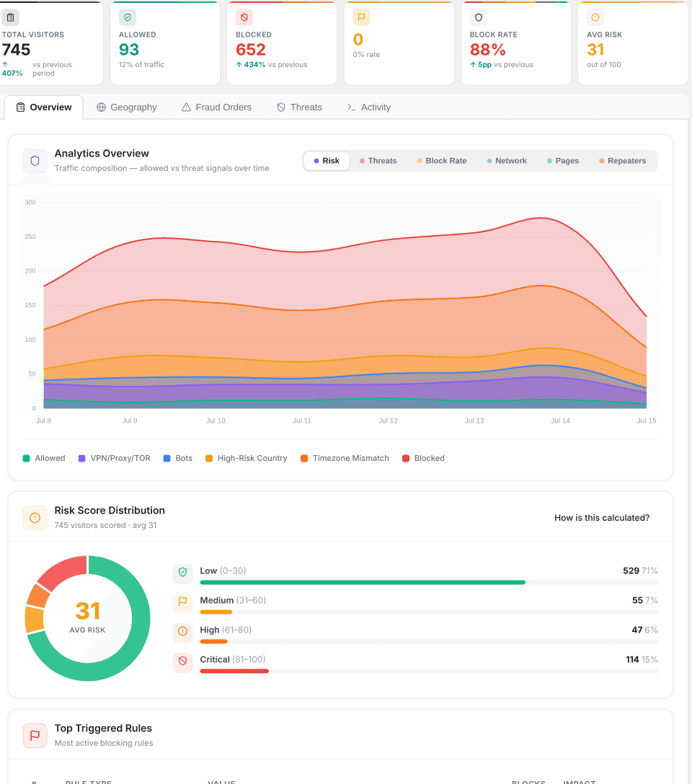Image resolution: width=692 pixels, height=784 pixels.
Task: Click the Medium (31–60) yellow progress bar
Action: 216,612
